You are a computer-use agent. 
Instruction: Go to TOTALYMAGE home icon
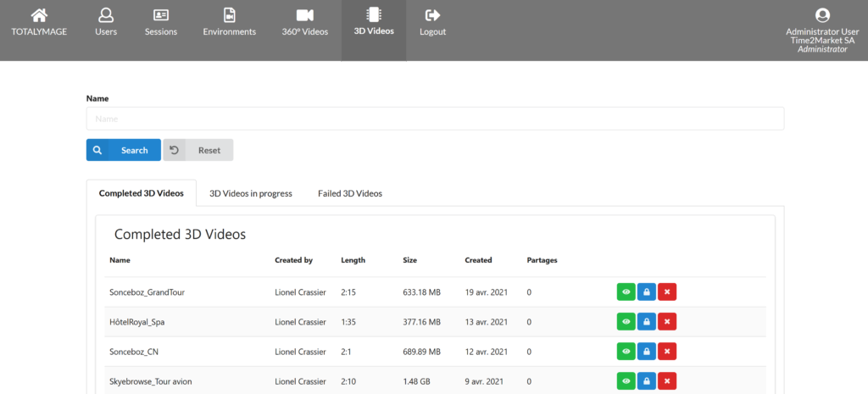coord(39,15)
